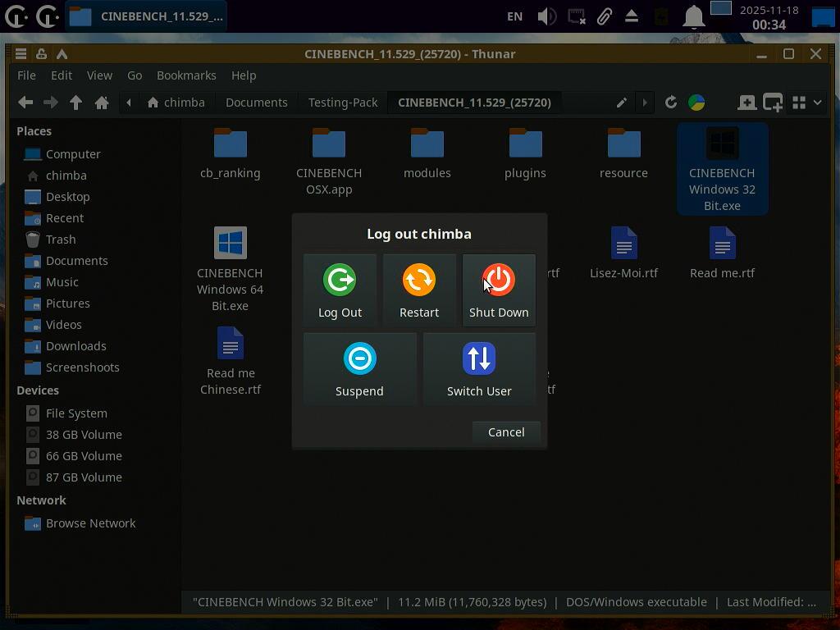Open the notifications bell icon

point(694,16)
